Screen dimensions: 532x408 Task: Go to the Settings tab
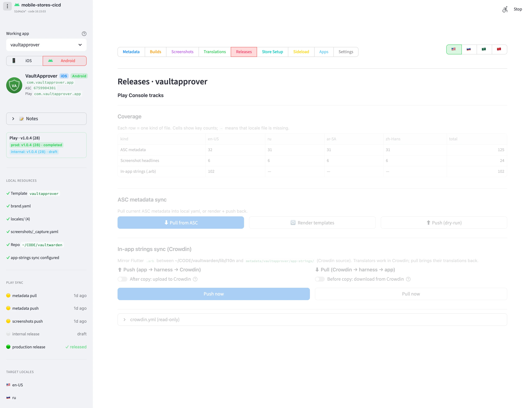tap(346, 52)
